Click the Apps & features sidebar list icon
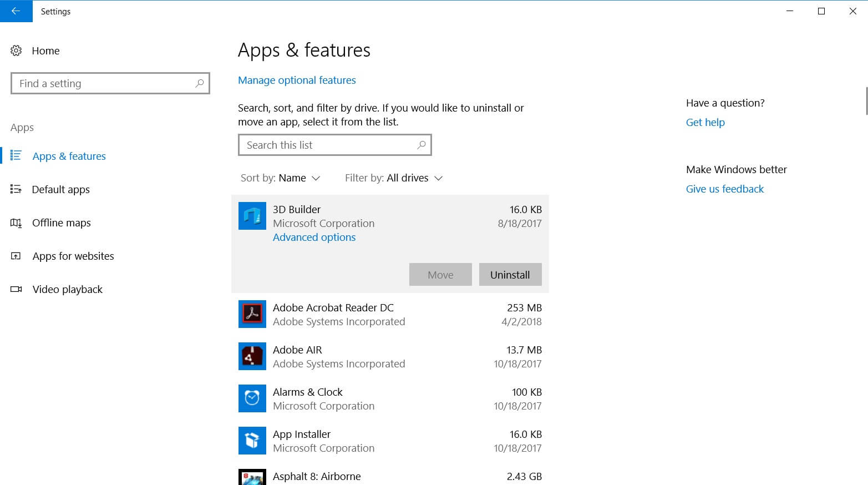The image size is (868, 485). (16, 155)
